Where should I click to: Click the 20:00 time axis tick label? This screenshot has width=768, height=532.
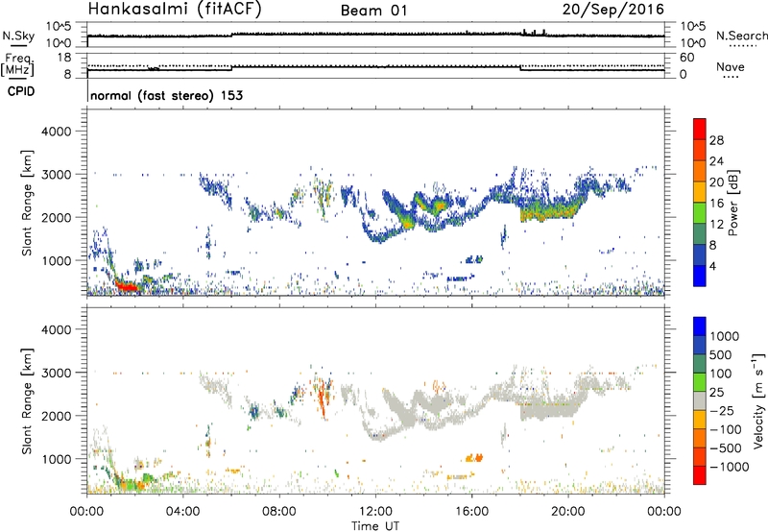coord(568,512)
